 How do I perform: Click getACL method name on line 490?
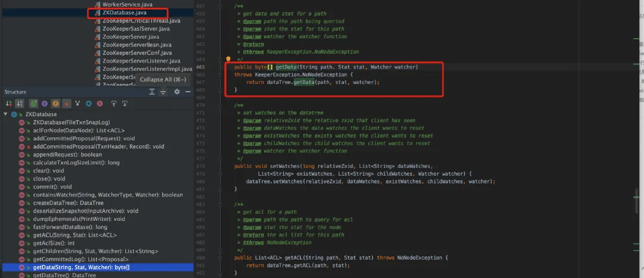pyautogui.click(x=292, y=258)
